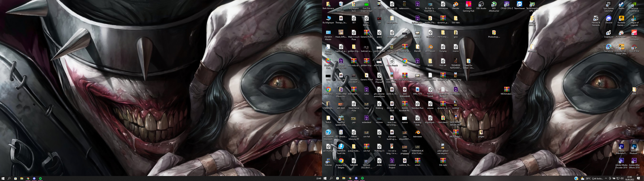The image size is (644, 181).
Task: Open the volume control in system tray
Action: coord(622,178)
